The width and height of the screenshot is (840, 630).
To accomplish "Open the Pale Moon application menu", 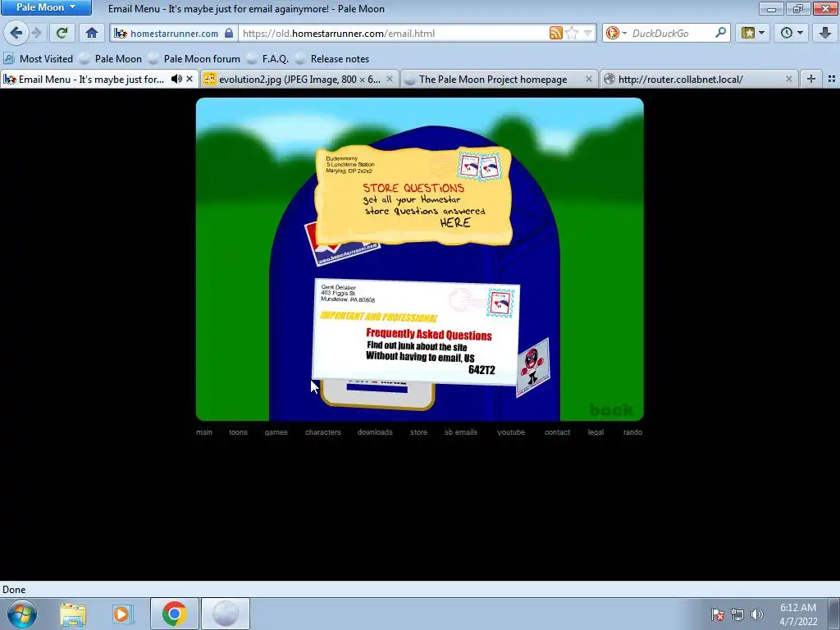I will click(46, 7).
